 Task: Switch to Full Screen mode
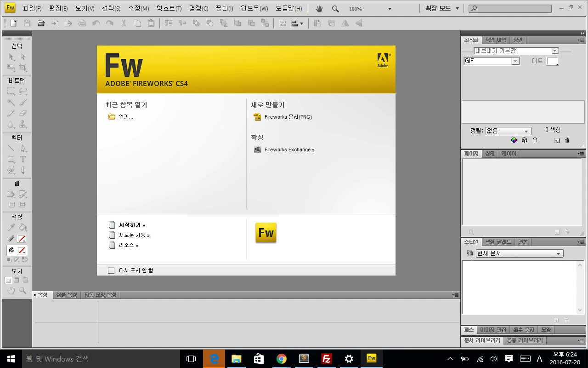25,280
